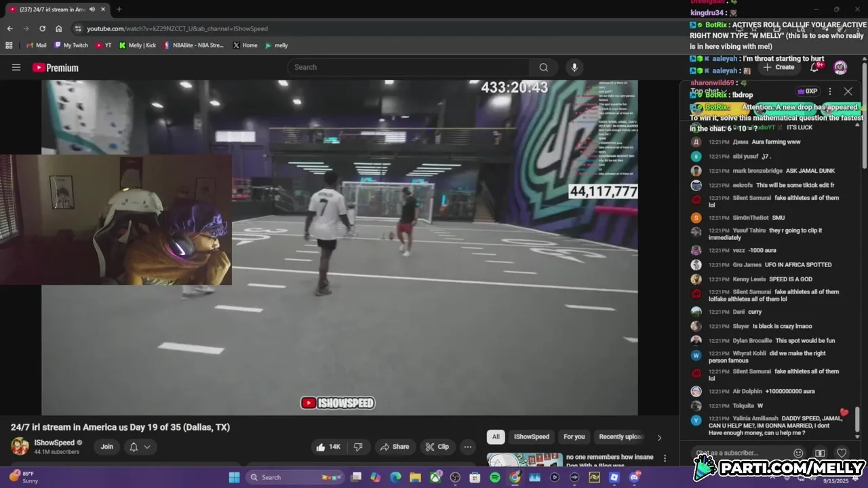Image resolution: width=868 pixels, height=488 pixels.
Task: Join the IShowSpeed channel membership
Action: pyautogui.click(x=107, y=447)
